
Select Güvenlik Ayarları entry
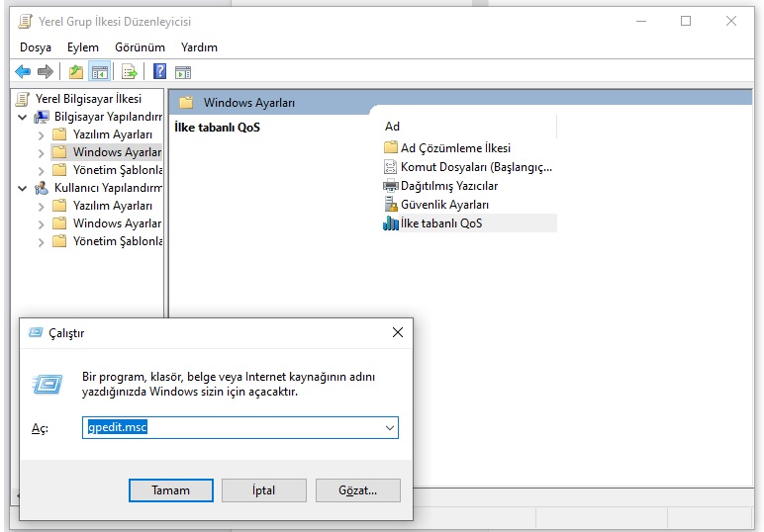[444, 205]
